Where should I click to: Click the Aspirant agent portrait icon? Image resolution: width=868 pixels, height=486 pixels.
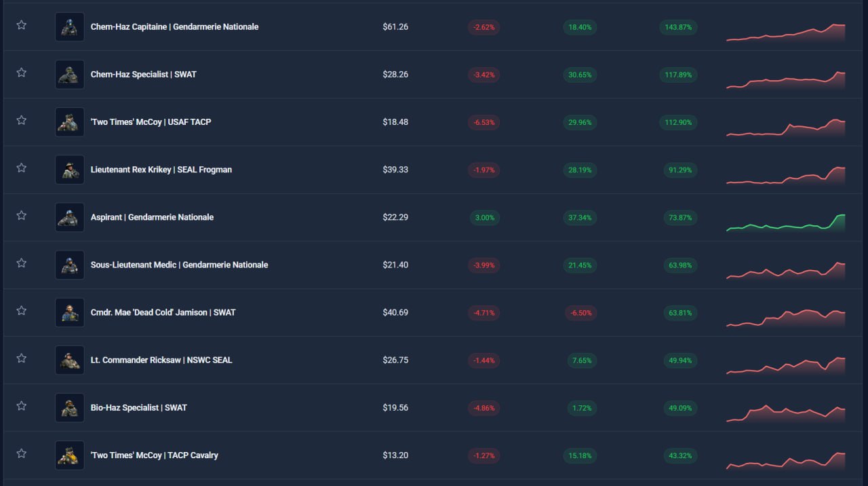(70, 217)
